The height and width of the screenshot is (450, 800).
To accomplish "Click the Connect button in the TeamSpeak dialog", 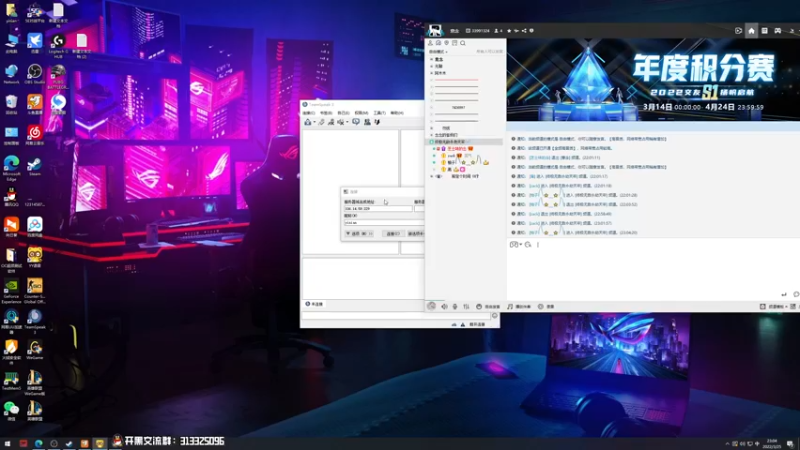I will coord(392,234).
